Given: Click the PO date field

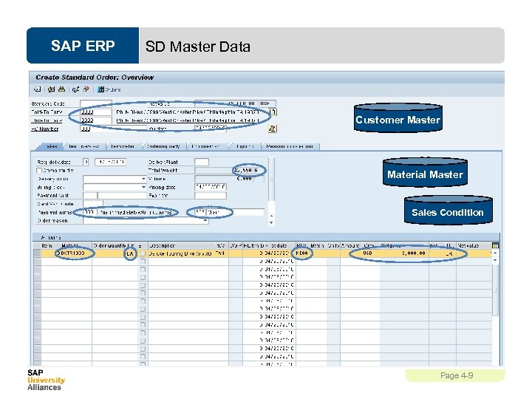Looking at the screenshot, I should [210, 129].
